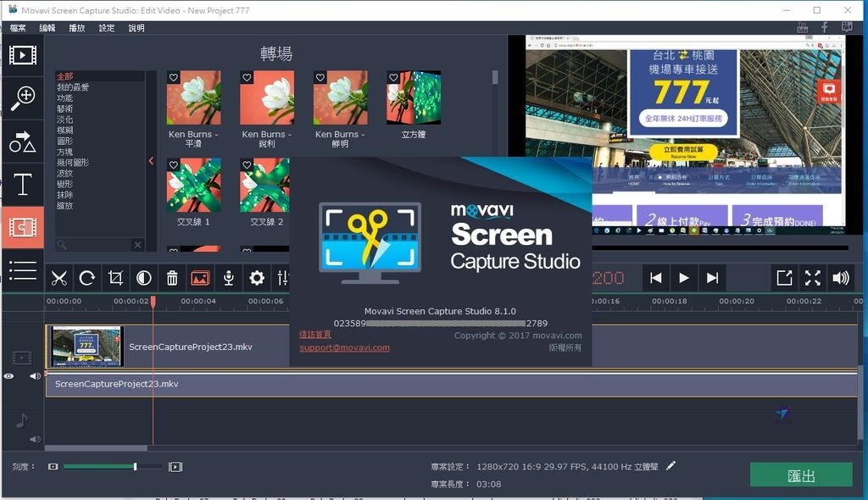Select the 波紋 category
The width and height of the screenshot is (868, 500).
point(64,174)
